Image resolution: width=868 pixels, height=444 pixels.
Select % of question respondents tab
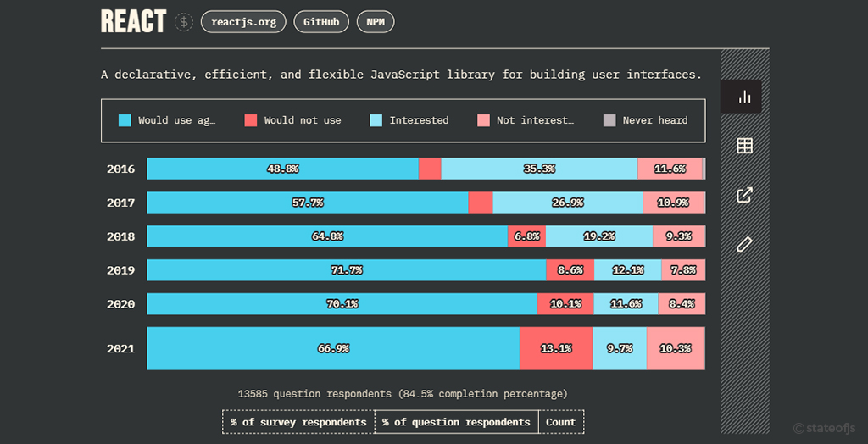456,422
